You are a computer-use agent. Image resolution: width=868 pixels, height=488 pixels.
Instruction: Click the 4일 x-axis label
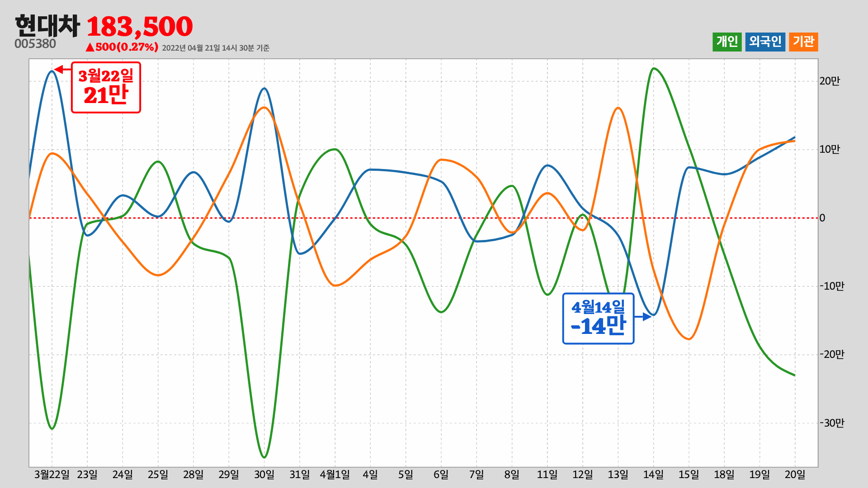click(x=370, y=474)
